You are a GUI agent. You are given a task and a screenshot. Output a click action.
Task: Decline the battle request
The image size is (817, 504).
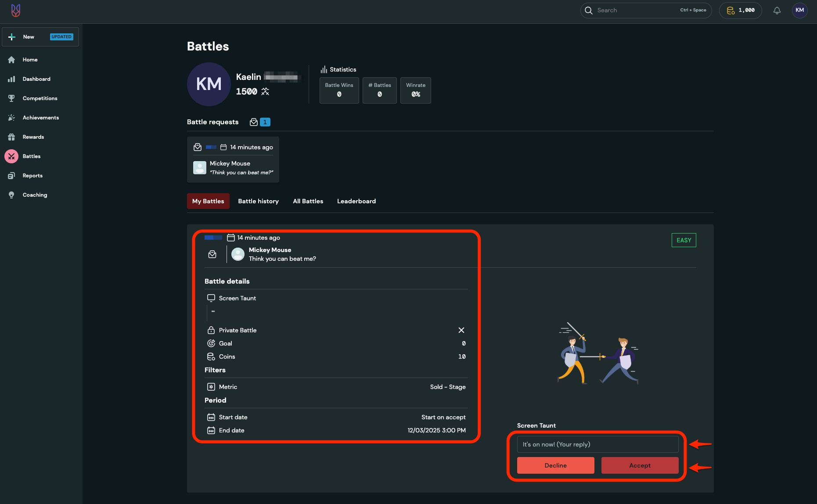(x=555, y=465)
